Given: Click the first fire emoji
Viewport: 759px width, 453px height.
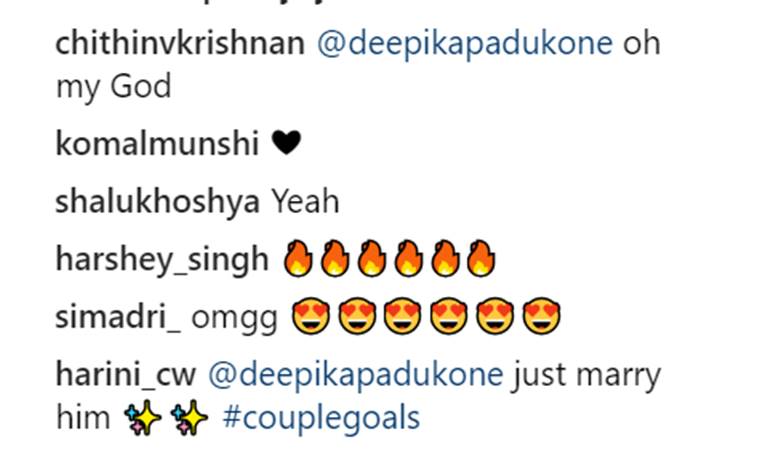Looking at the screenshot, I should click(x=298, y=258).
